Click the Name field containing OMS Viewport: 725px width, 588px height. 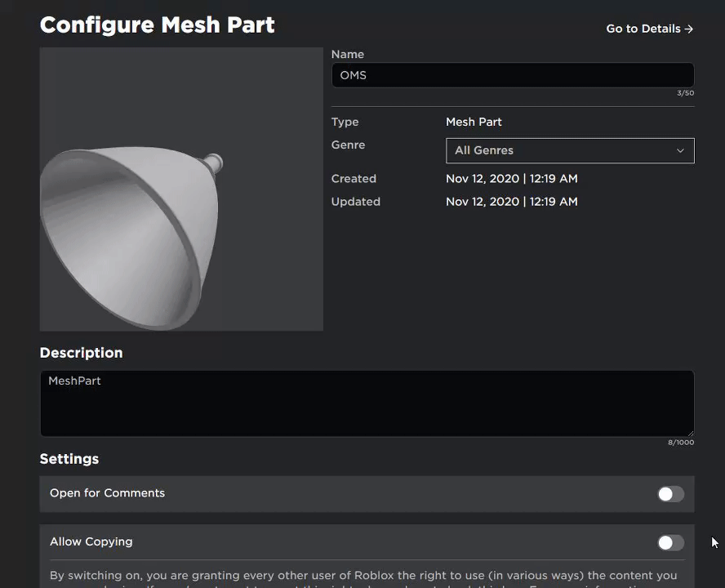[512, 75]
